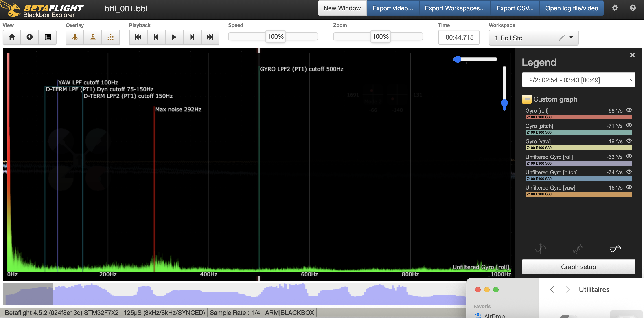
Task: Hide the Unfiltered Gyro [pitch] trace
Action: coord(629,172)
